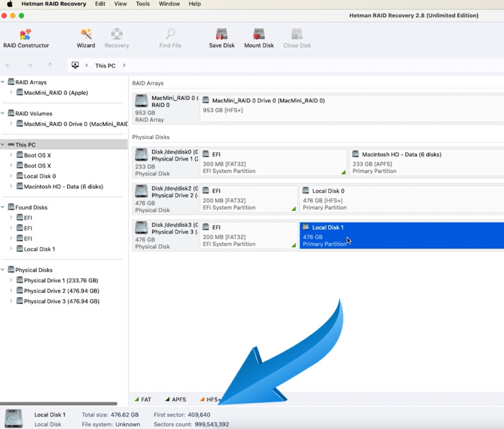Open the Tools menu
Viewport: 504px width, 429px height.
(x=143, y=4)
